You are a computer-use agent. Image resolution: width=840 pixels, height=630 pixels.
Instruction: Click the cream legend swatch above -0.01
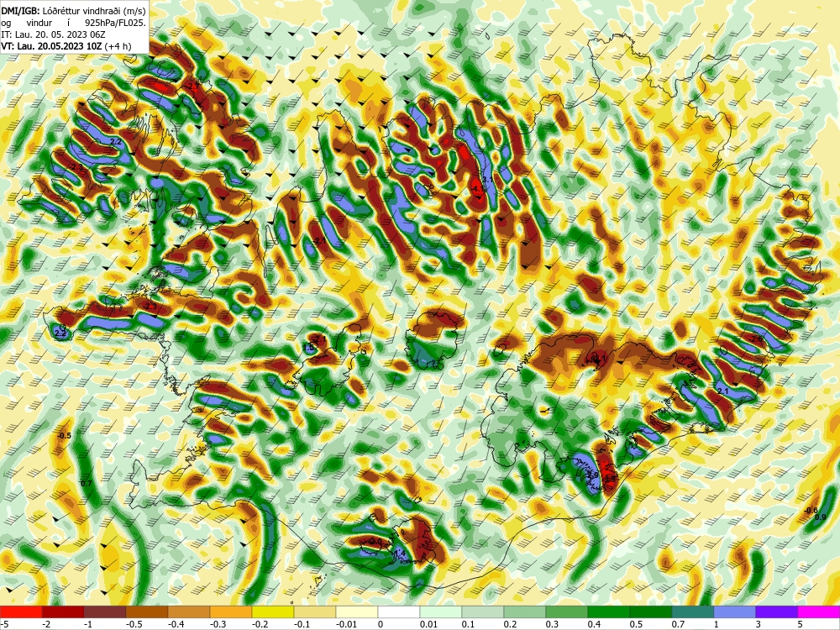click(x=357, y=612)
